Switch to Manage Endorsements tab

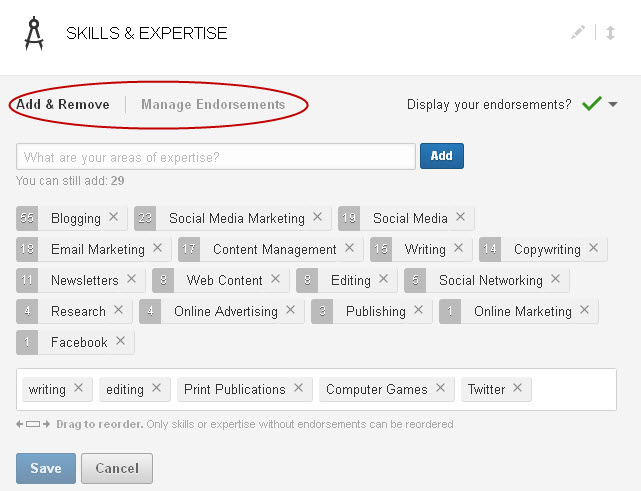point(213,104)
